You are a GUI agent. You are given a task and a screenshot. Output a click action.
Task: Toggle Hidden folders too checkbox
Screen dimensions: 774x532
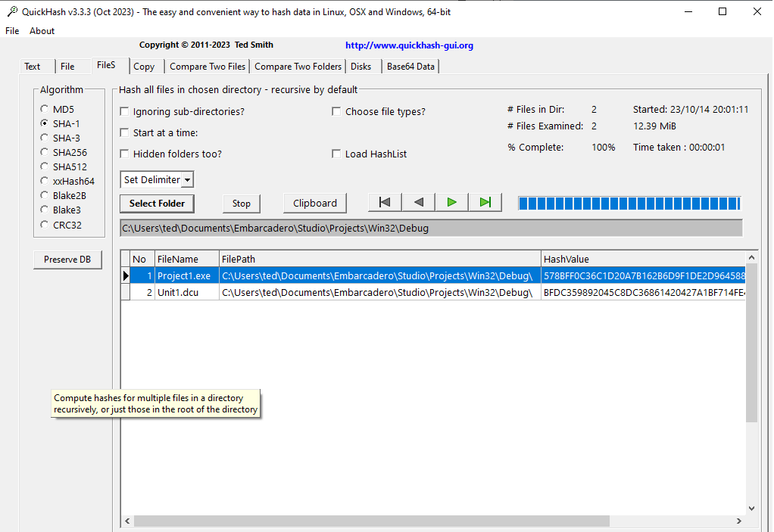(125, 154)
